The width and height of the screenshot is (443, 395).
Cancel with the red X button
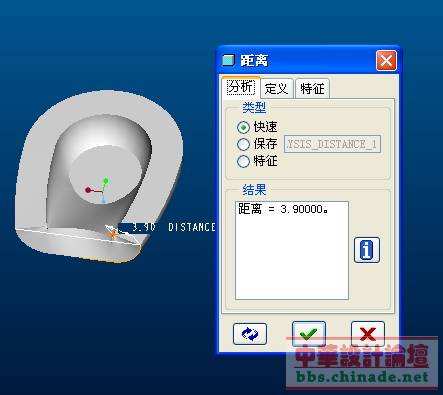point(368,333)
